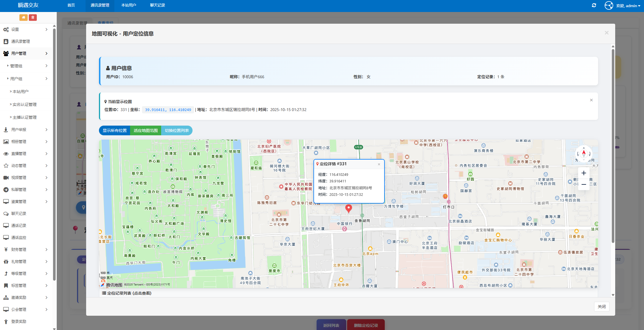The width and height of the screenshot is (644, 330).
Task: Select the 视频管理 camera icon in sidebar
Action: tap(6, 177)
